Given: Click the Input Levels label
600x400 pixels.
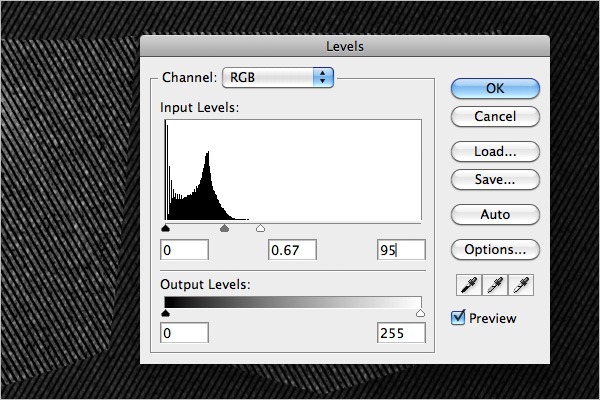Looking at the screenshot, I should coord(199,108).
